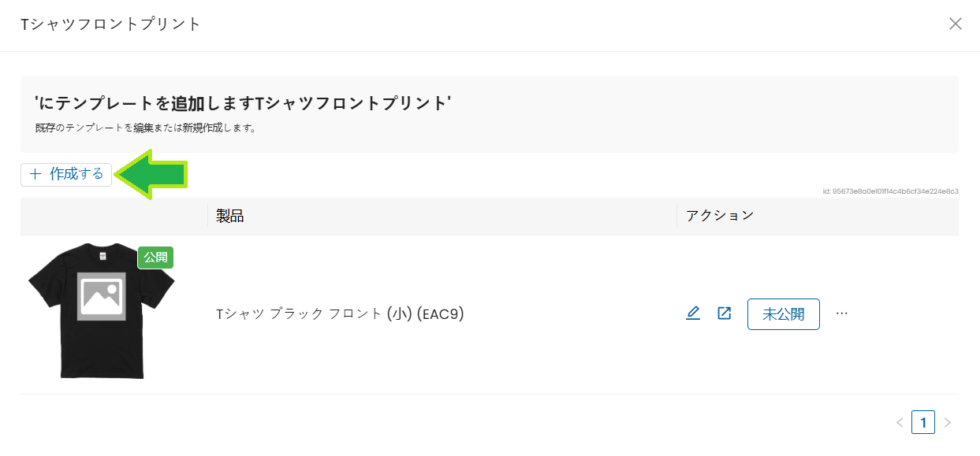This screenshot has width=980, height=456.
Task: Go to the previous page arrow
Action: coord(900,423)
